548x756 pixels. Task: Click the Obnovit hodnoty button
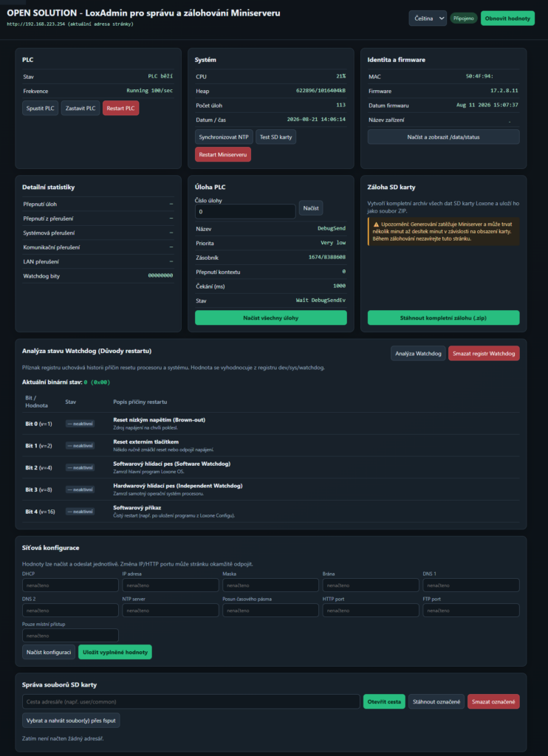(507, 18)
